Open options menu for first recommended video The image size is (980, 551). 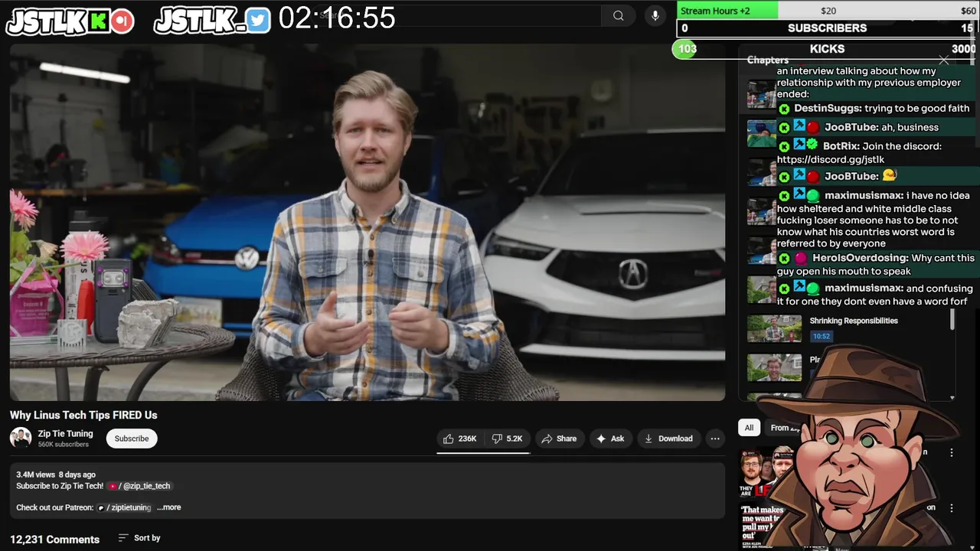click(952, 452)
